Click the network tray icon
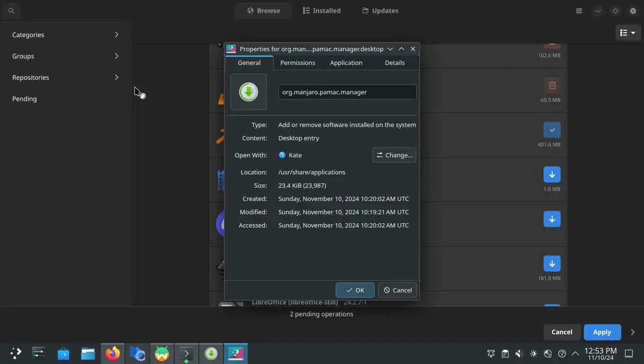644x364 pixels. (548, 354)
